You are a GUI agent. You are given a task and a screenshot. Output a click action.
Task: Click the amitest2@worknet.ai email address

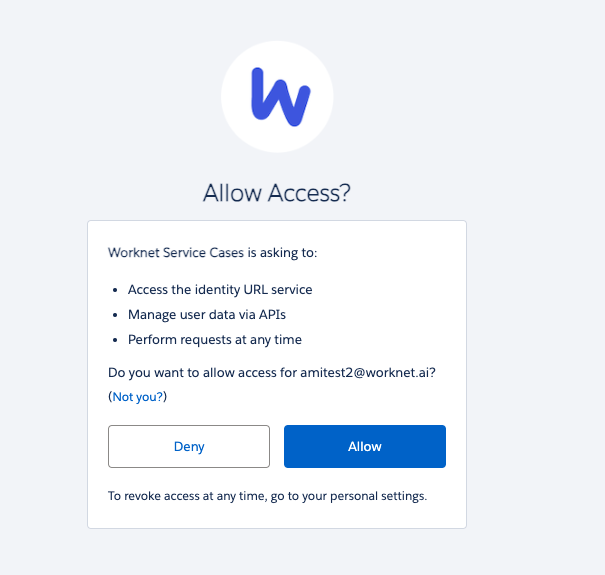(365, 372)
